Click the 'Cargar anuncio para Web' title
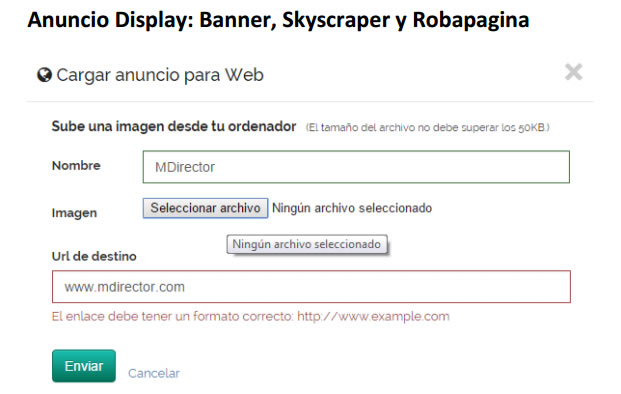 [160, 75]
